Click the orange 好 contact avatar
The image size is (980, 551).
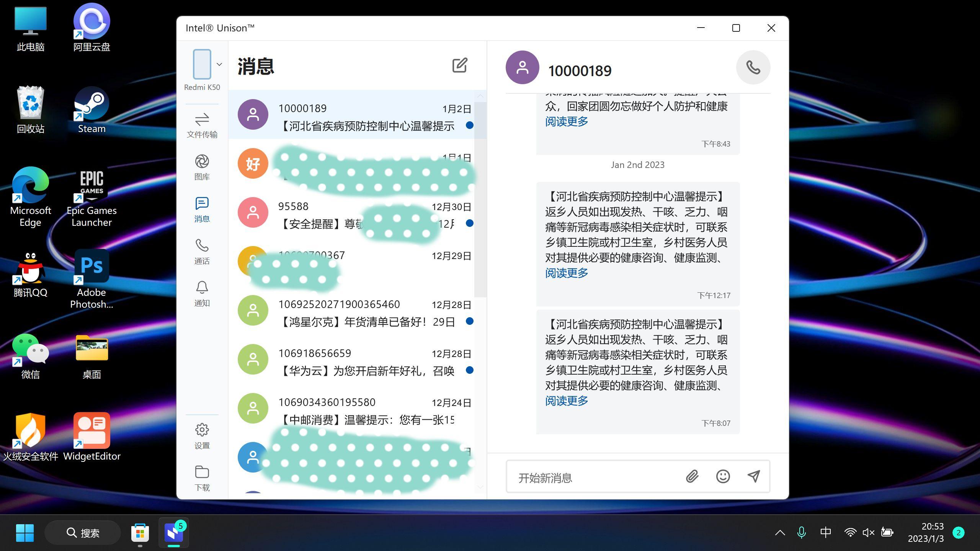tap(253, 163)
